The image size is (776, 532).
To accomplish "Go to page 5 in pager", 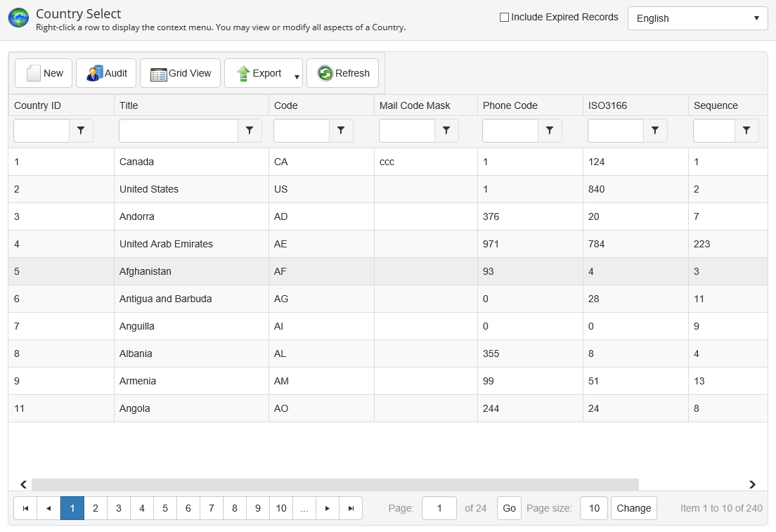I will (x=164, y=508).
